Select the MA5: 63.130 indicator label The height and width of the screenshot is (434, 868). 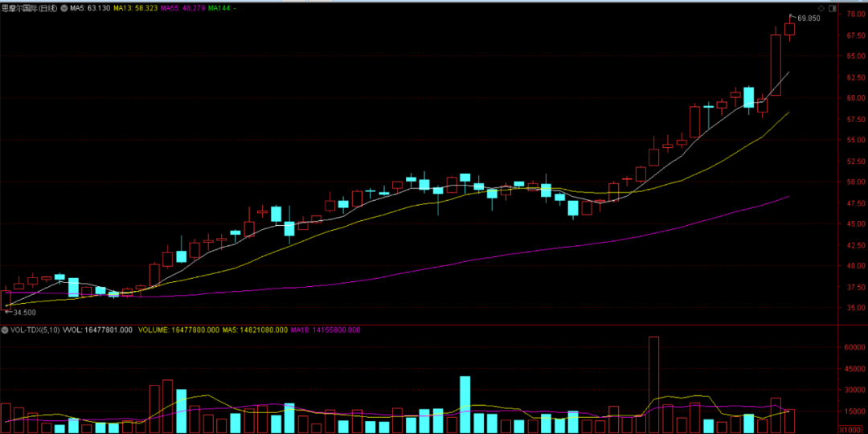tap(88, 9)
